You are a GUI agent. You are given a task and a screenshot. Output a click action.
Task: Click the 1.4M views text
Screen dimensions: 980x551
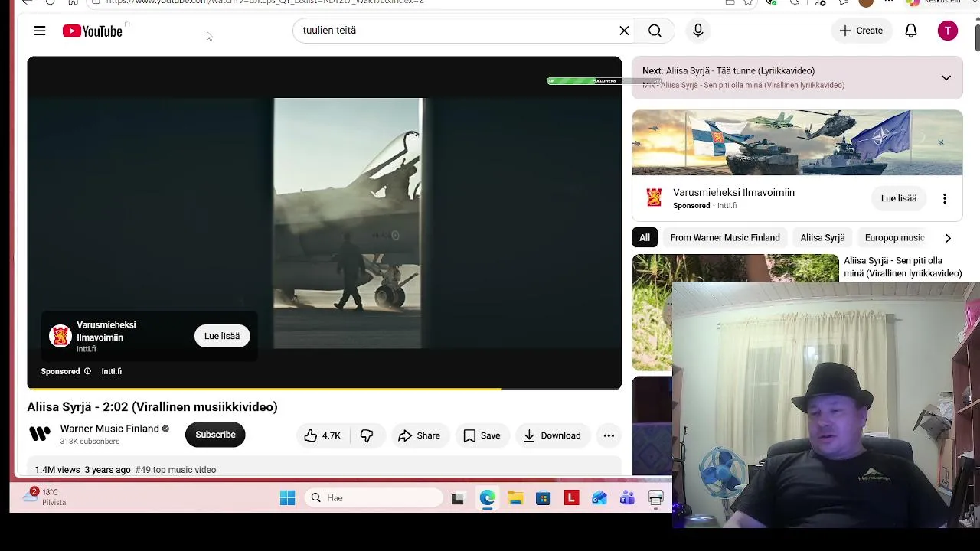[57, 470]
